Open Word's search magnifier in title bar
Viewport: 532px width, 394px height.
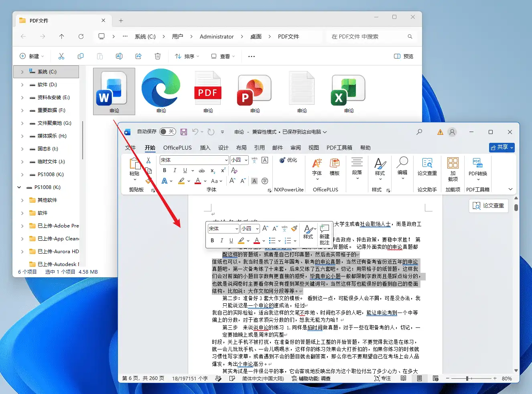419,132
